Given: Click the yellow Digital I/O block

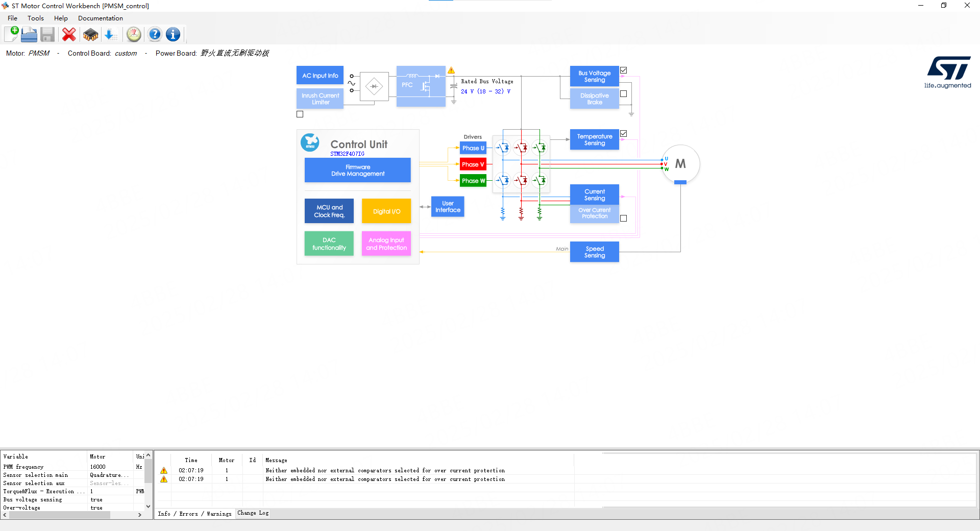Looking at the screenshot, I should [386, 211].
